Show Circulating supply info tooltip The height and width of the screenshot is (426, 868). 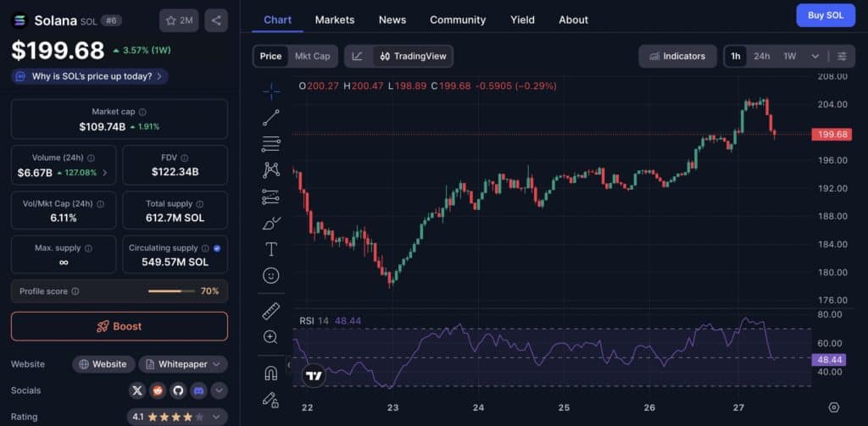pyautogui.click(x=205, y=248)
